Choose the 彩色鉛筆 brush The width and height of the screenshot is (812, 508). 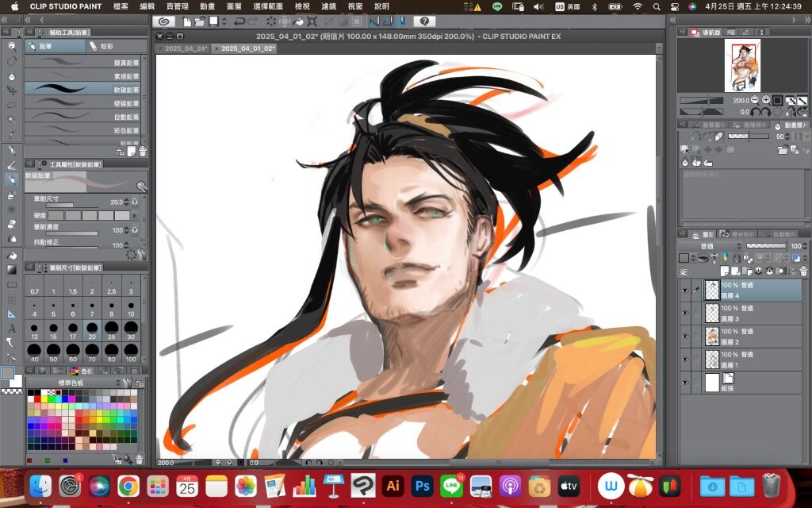(82, 130)
